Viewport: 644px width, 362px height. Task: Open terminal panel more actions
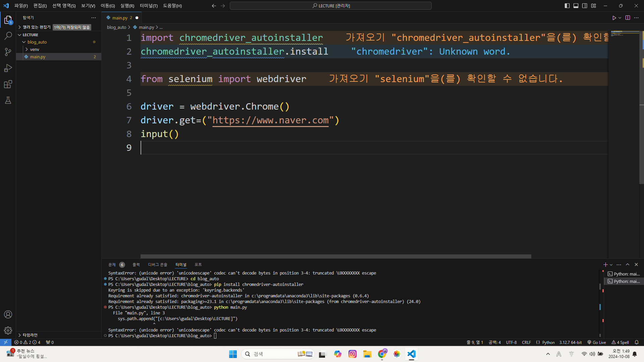click(x=619, y=265)
